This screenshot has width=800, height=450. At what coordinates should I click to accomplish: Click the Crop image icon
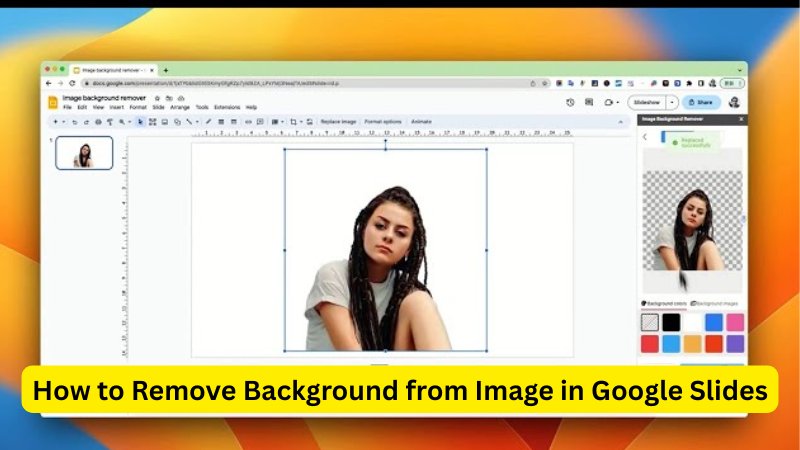293,122
